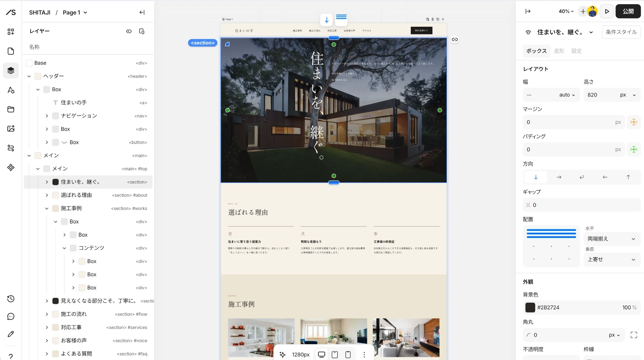Select the pencil edit tool icon

pos(11,334)
